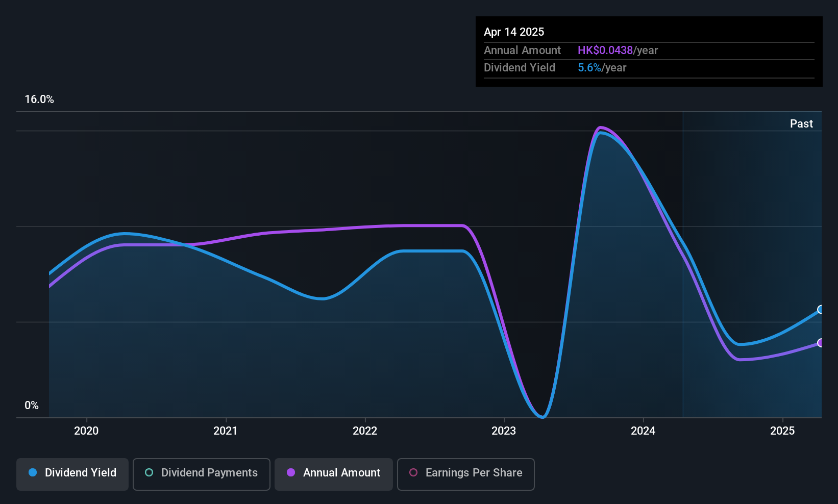Image resolution: width=838 pixels, height=504 pixels.
Task: Select the purple annual amount endpoint marker
Action: click(x=821, y=343)
